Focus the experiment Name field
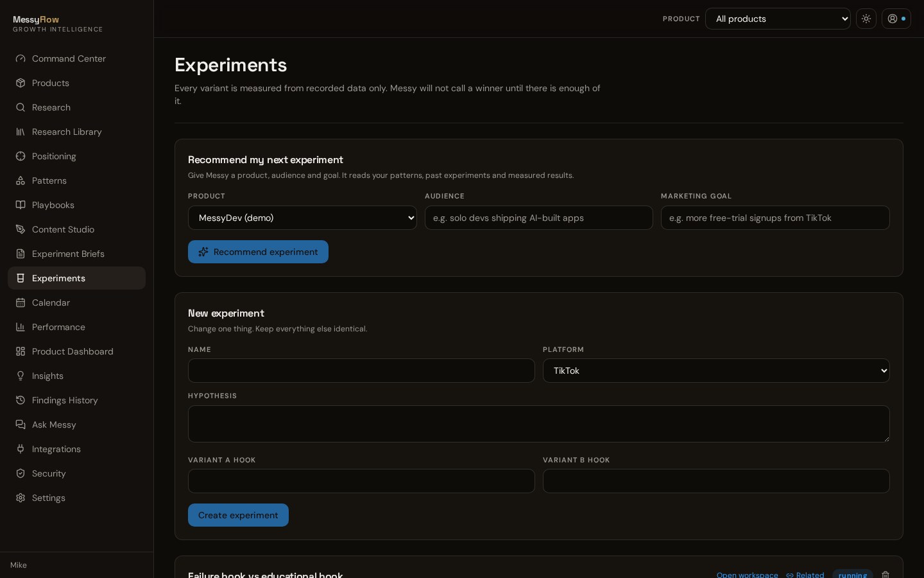This screenshot has height=578, width=924. tap(361, 371)
